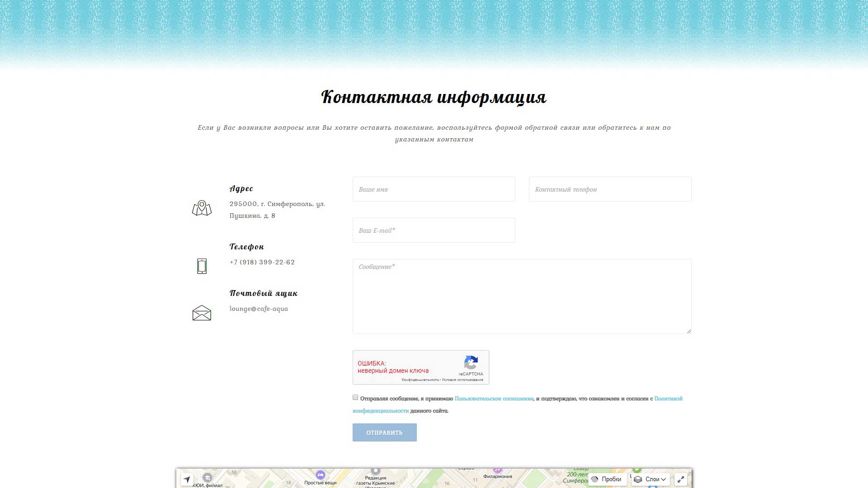This screenshot has height=488, width=868.
Task: Click the phone number +7 (918) 399-22-62
Action: point(262,262)
